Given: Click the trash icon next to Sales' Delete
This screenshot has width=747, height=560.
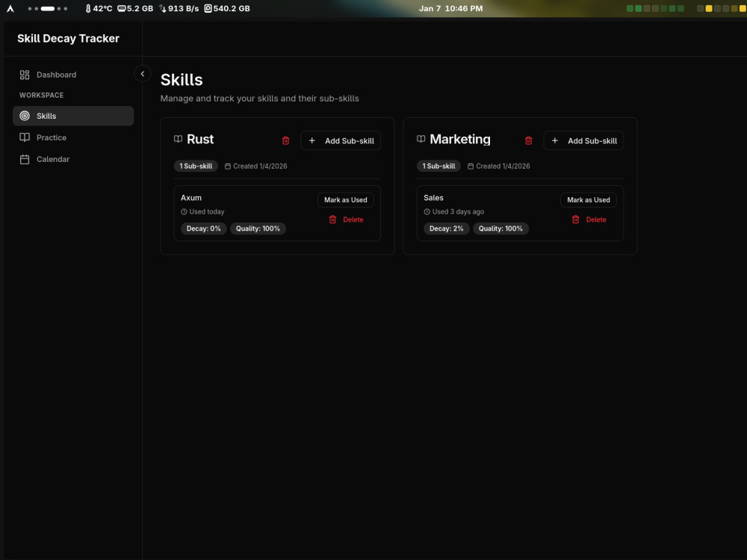Looking at the screenshot, I should pyautogui.click(x=575, y=220).
